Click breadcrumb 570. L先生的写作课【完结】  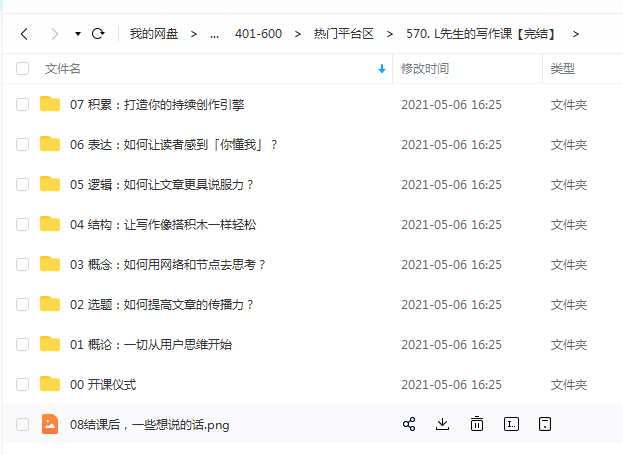coord(481,34)
